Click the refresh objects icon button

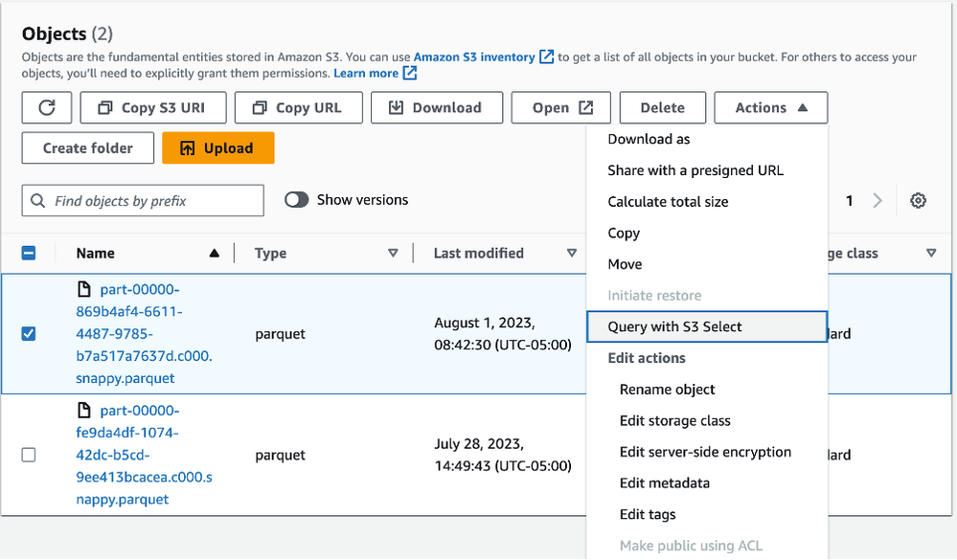(46, 108)
